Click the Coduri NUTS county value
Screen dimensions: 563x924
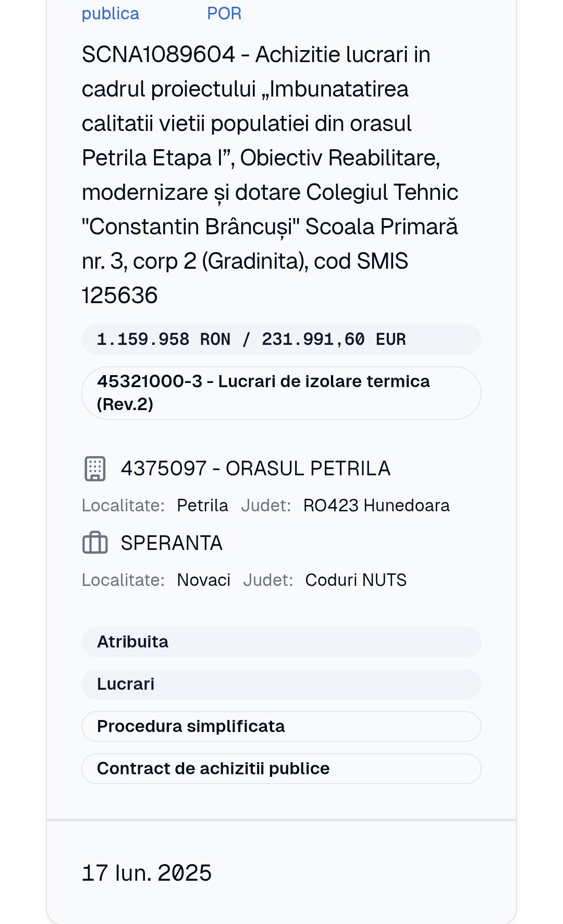coord(356,580)
